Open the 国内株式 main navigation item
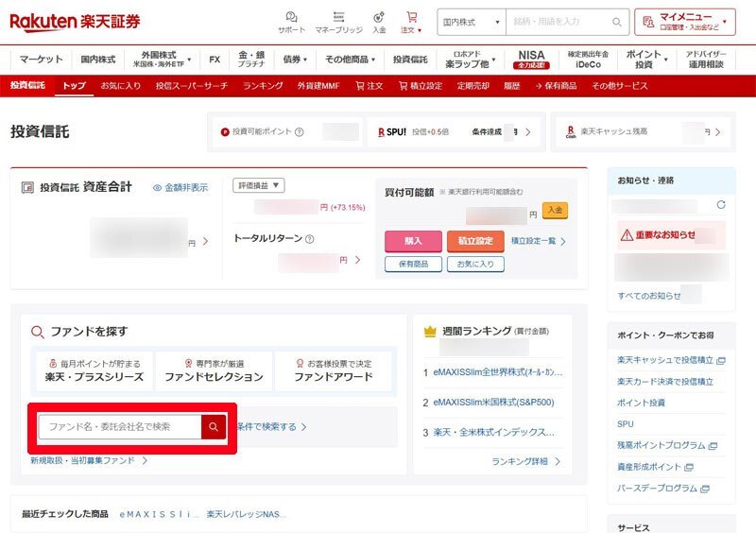This screenshot has width=756, height=533. [98, 60]
